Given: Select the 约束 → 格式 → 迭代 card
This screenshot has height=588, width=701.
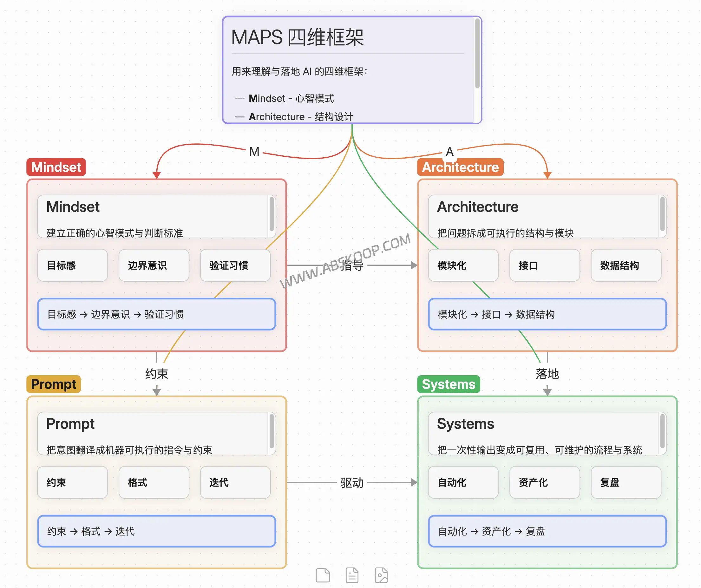Looking at the screenshot, I should [156, 531].
